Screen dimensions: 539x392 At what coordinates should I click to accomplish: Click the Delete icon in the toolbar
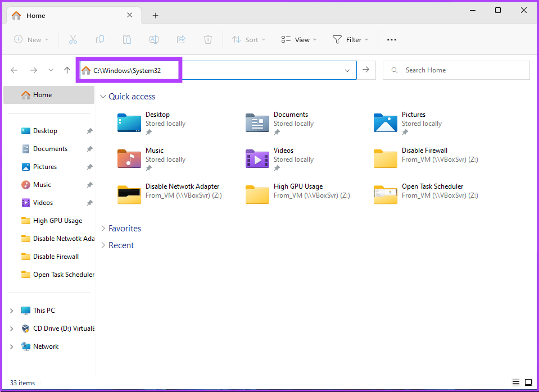[x=208, y=39]
